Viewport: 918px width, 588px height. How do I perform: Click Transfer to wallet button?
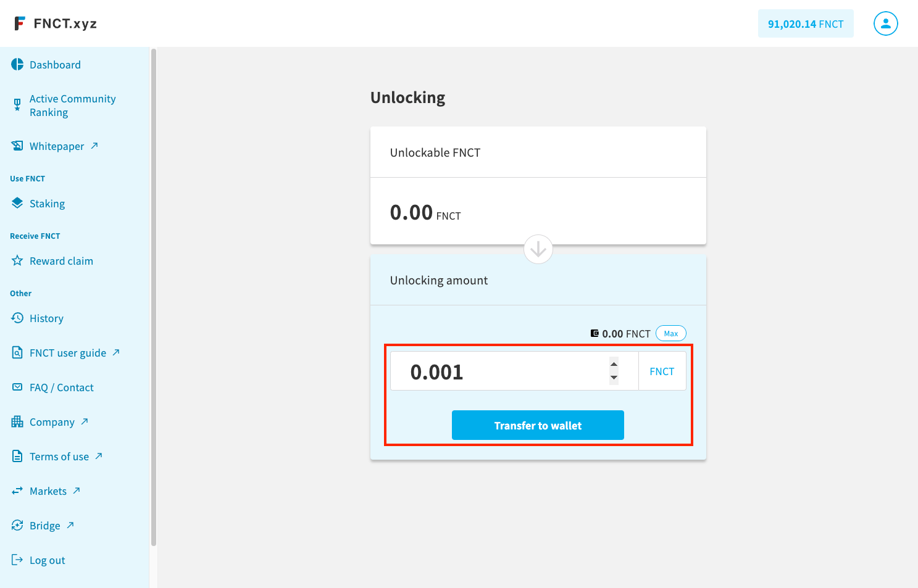pos(538,425)
